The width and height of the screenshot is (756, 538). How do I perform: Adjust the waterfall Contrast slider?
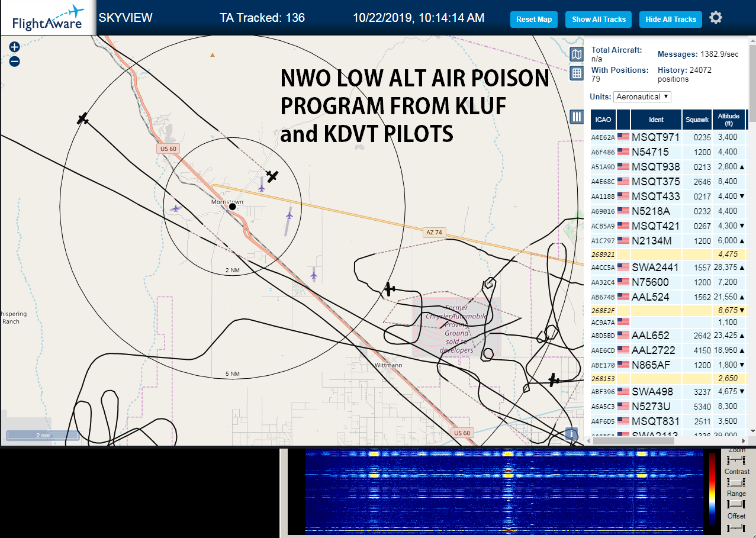coord(736,482)
